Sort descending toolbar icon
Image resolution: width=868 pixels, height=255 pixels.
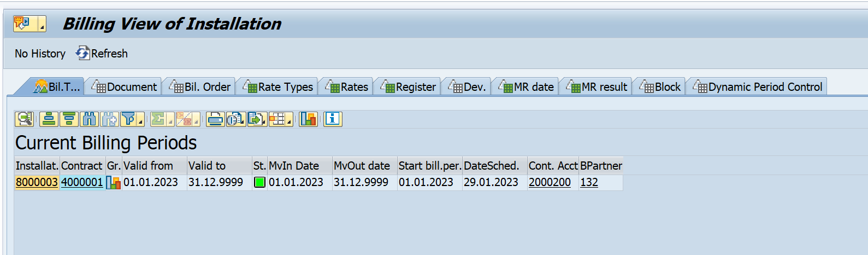(69, 119)
